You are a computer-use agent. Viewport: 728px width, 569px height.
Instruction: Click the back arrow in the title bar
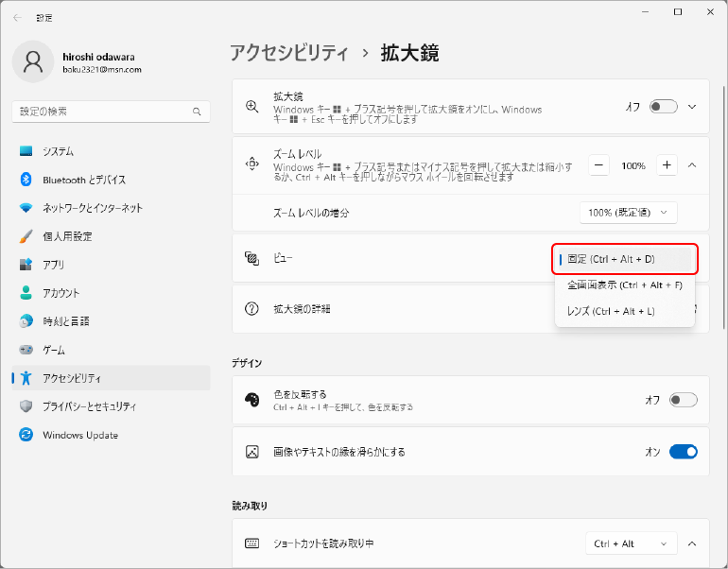pos(17,17)
